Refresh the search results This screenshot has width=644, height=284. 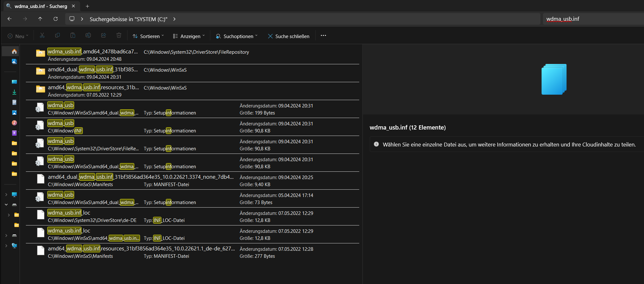[56, 19]
